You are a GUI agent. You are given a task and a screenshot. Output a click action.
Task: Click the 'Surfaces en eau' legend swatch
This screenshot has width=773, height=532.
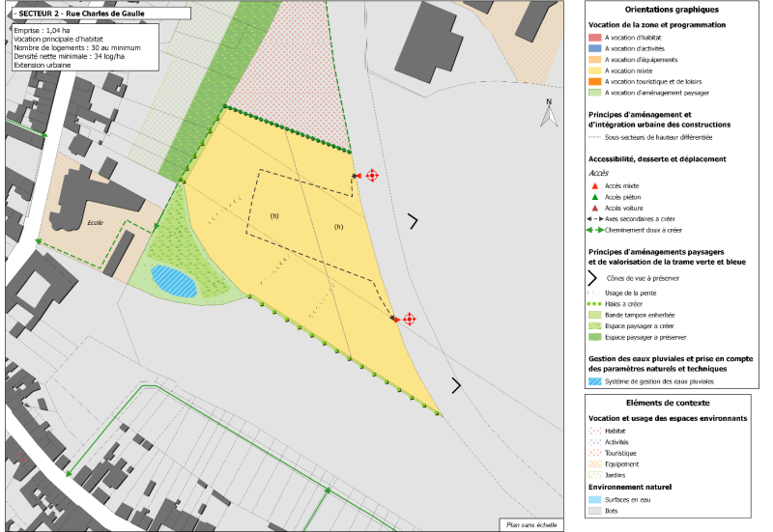pyautogui.click(x=593, y=500)
